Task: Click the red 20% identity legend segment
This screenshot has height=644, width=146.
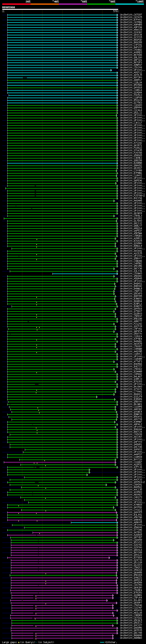Action: pos(16,4)
